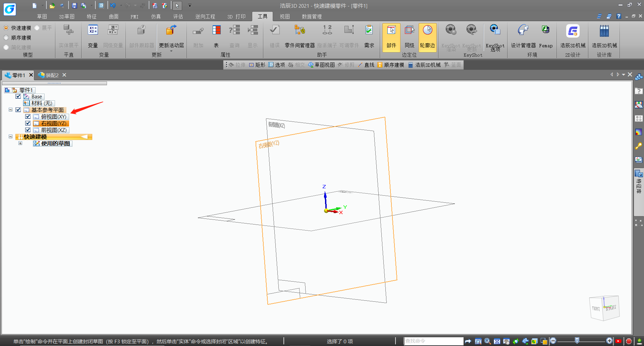Click the key icon in right sidebar
This screenshot has height=346, width=644.
click(x=638, y=146)
